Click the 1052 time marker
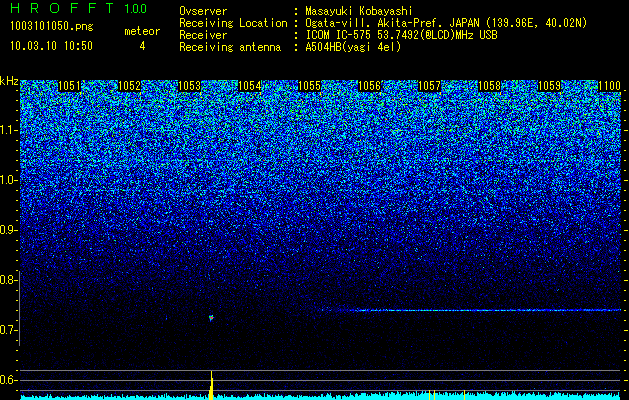The image size is (629, 400). coord(129,86)
